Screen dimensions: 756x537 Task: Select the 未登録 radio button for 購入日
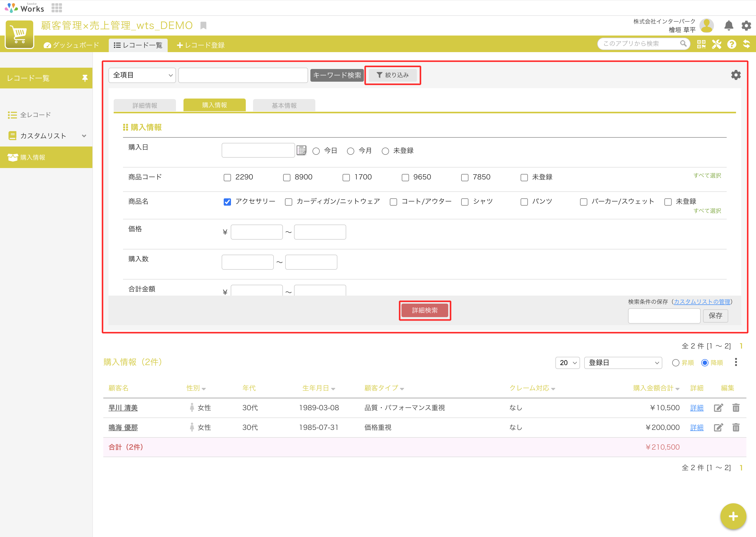pyautogui.click(x=385, y=151)
